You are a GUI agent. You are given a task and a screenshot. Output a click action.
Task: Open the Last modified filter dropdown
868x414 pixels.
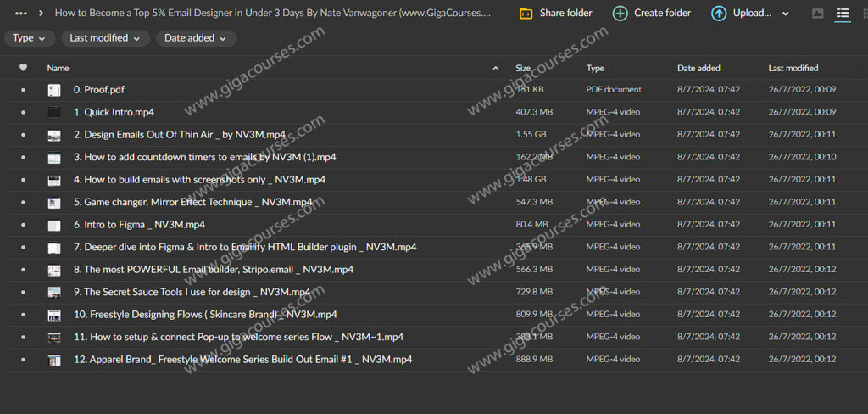pyautogui.click(x=105, y=38)
